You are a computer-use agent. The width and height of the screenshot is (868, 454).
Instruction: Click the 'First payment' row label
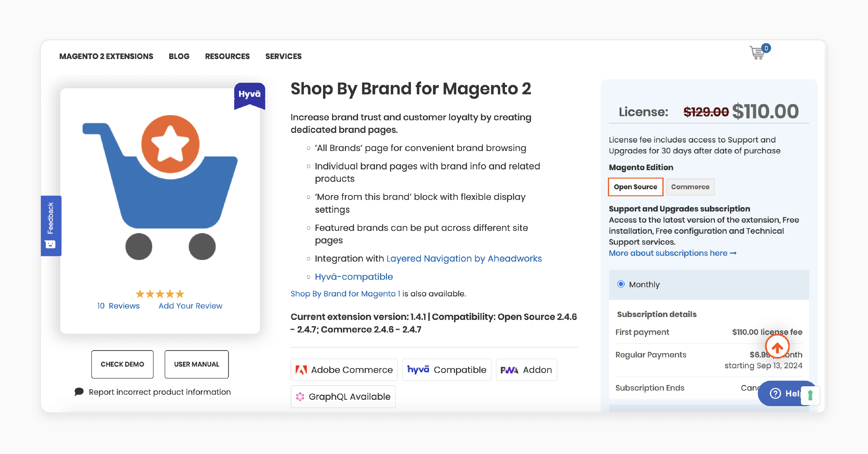(642, 332)
